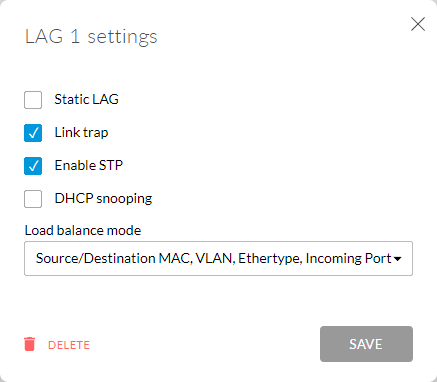Screen dimensions: 437x382
Task: Click the red trash can icon
Action: pyautogui.click(x=30, y=344)
